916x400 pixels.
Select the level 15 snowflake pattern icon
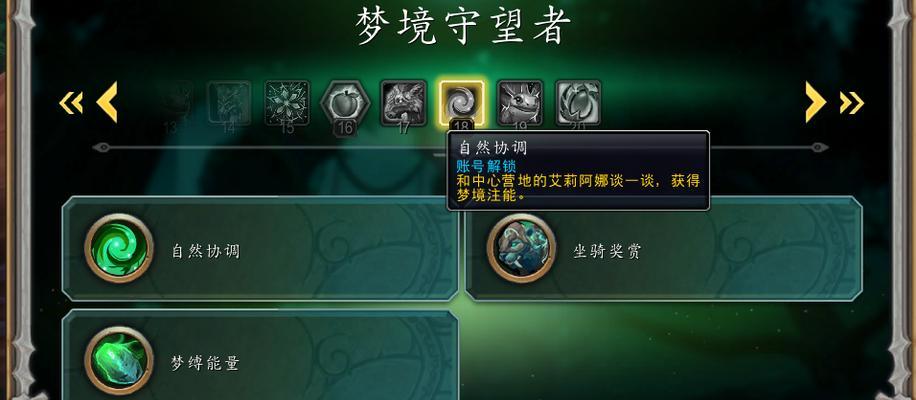tap(287, 103)
